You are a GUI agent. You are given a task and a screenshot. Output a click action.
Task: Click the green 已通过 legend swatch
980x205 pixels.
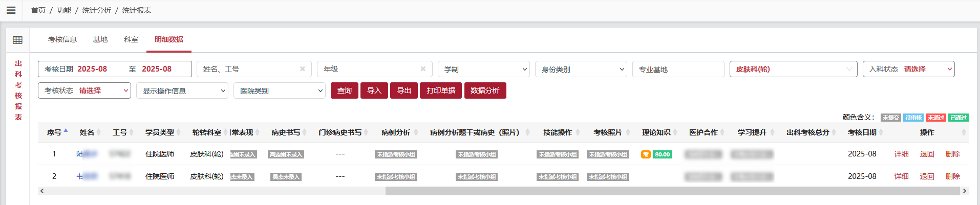click(958, 118)
